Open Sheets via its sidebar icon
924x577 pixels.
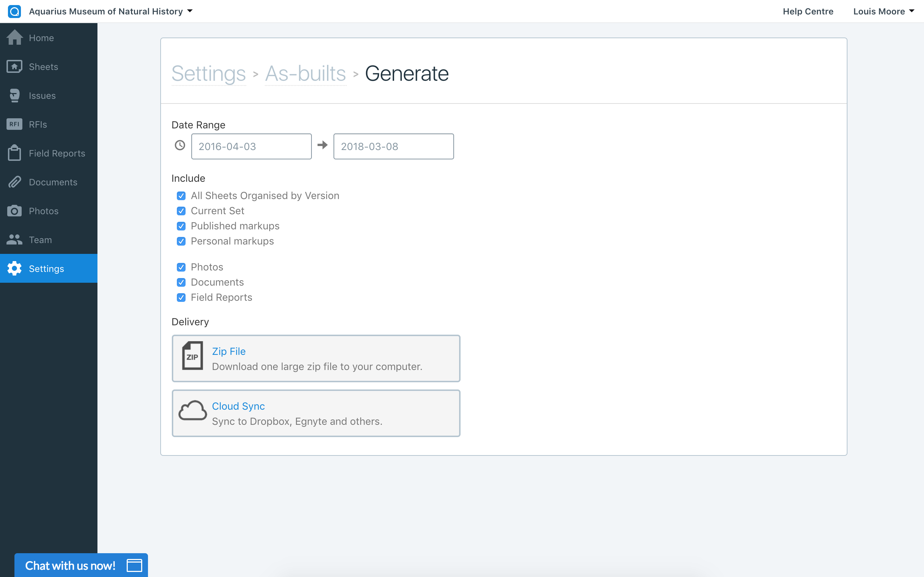click(14, 67)
